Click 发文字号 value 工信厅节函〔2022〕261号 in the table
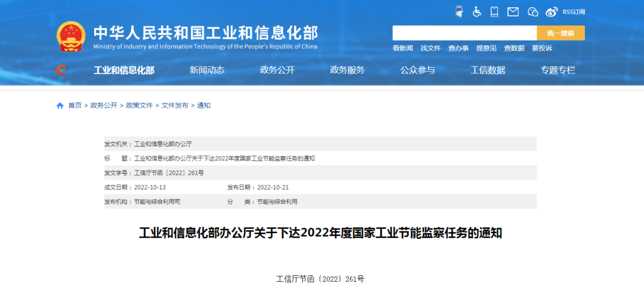 pos(169,173)
